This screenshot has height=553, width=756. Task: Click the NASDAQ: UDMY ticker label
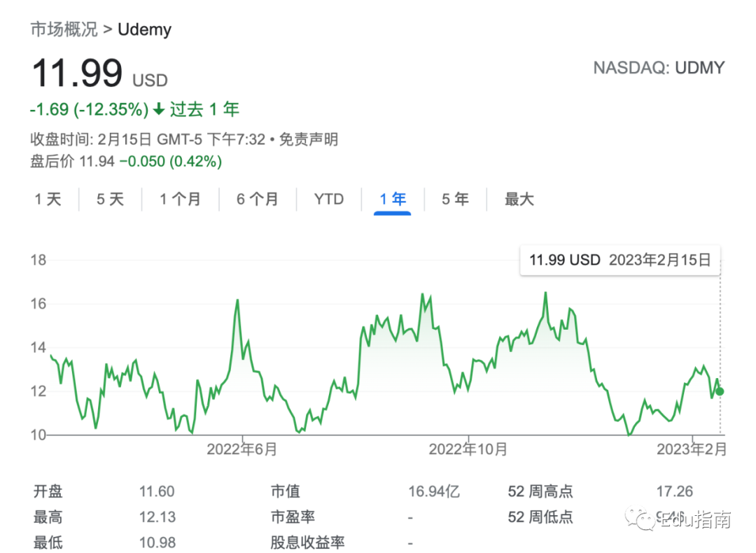click(x=659, y=68)
